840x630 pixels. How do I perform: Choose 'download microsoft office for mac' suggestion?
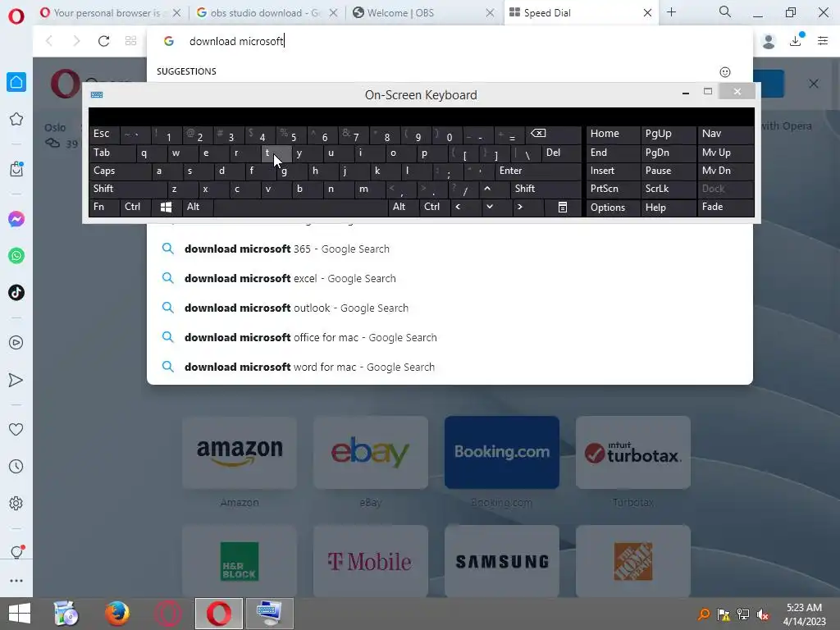(x=450, y=337)
